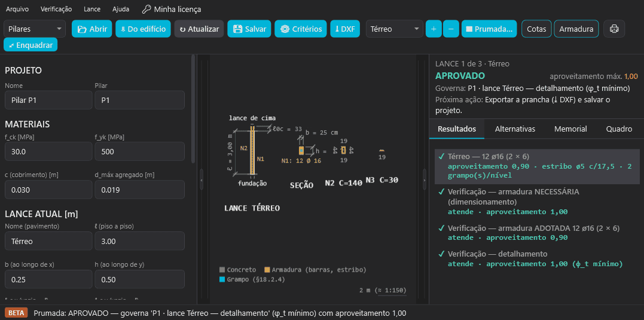The image size is (644, 320).
Task: Click the Enquadrar fit-view button
Action: pos(30,45)
